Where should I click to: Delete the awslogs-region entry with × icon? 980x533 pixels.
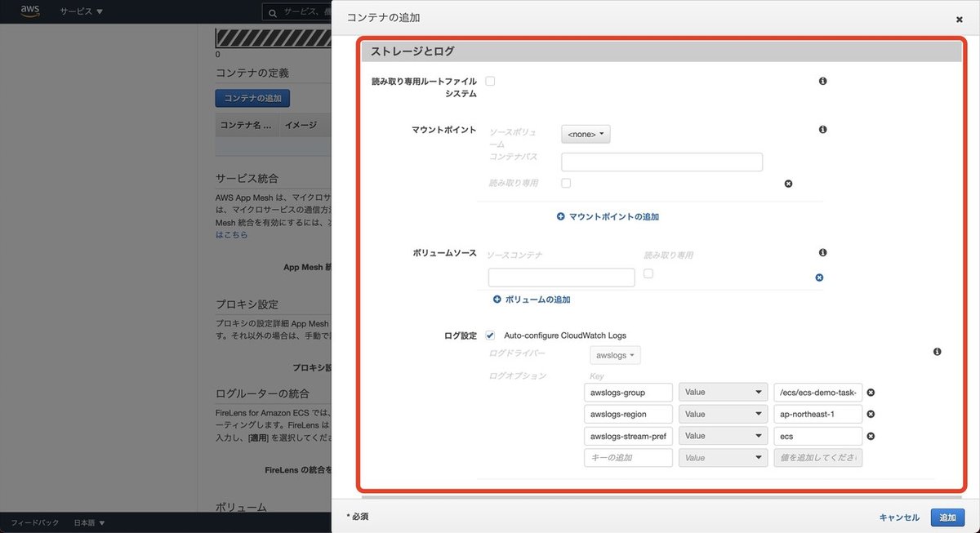click(x=870, y=414)
